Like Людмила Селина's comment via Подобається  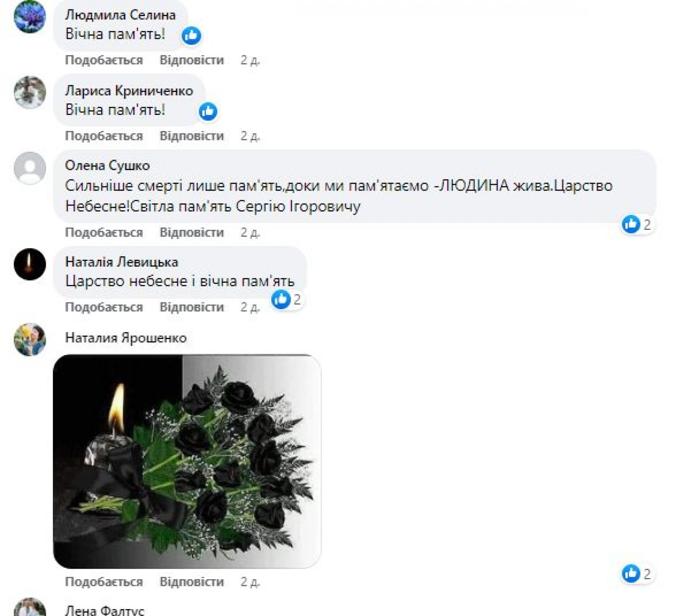coord(104,60)
